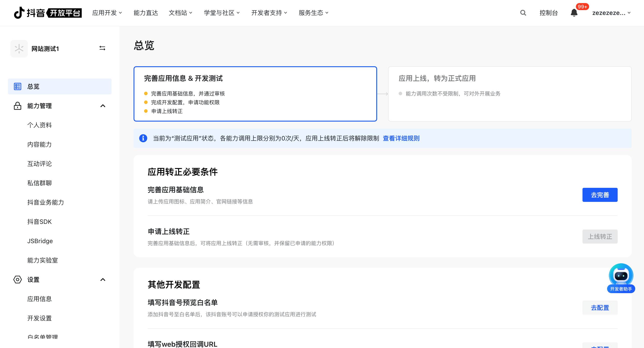Click the 其他开发配置 heading
Screen dimensions: 644x348
coord(174,285)
